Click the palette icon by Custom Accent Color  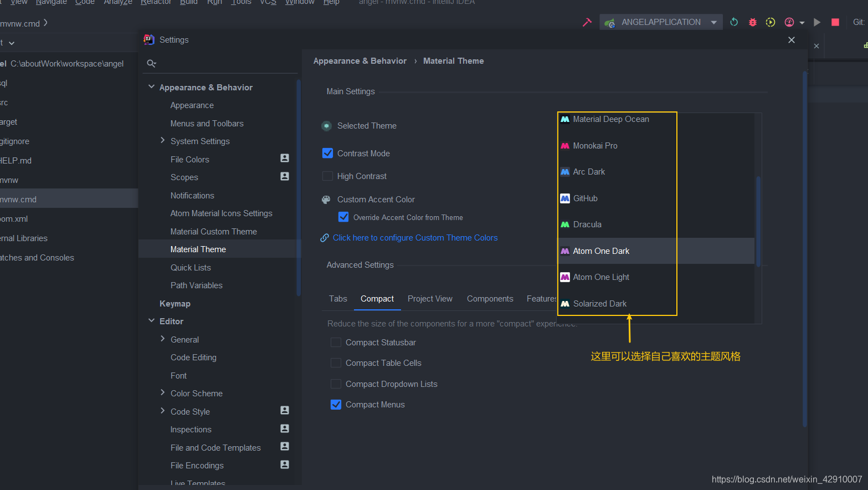pyautogui.click(x=326, y=200)
